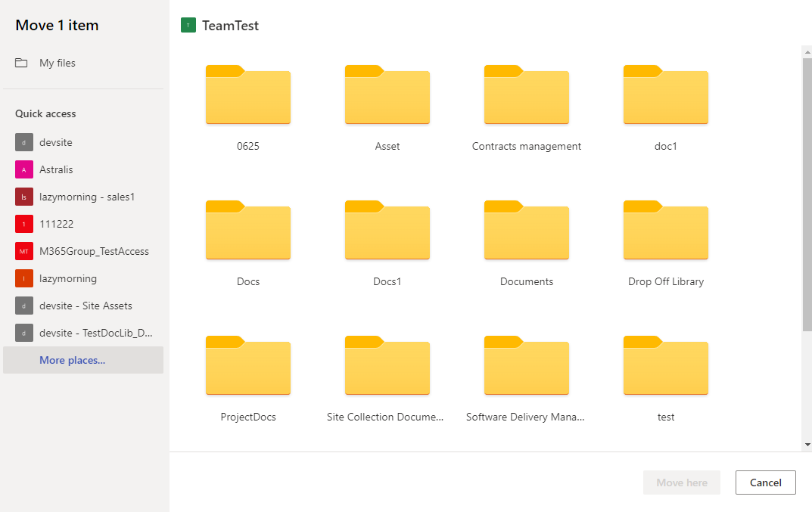812x512 pixels.
Task: Select the M365Group_TestAccess site icon
Action: [22, 251]
